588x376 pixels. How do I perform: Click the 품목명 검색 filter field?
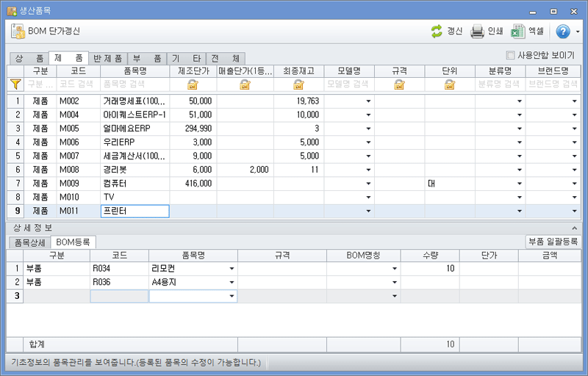[134, 84]
